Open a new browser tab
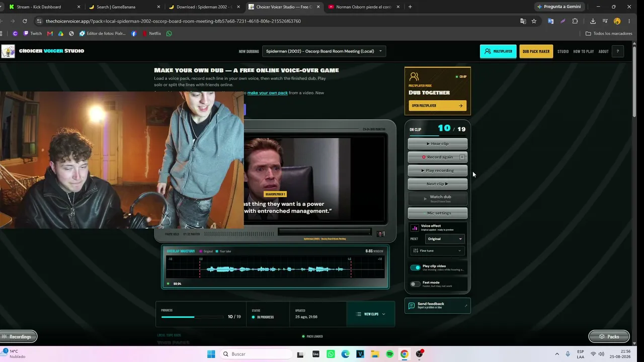The height and width of the screenshot is (362, 644). [410, 7]
